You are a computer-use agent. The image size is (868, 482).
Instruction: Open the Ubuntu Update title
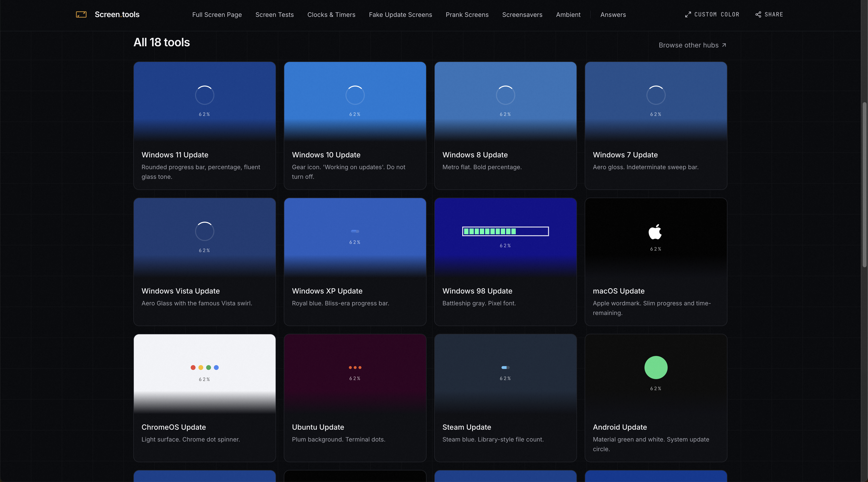(x=318, y=427)
